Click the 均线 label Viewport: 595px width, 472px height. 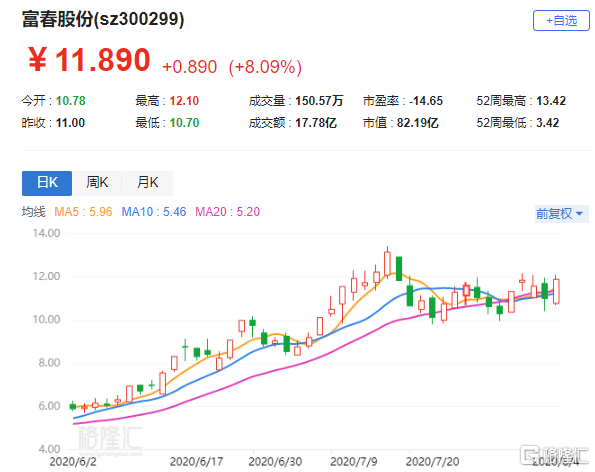[33, 212]
